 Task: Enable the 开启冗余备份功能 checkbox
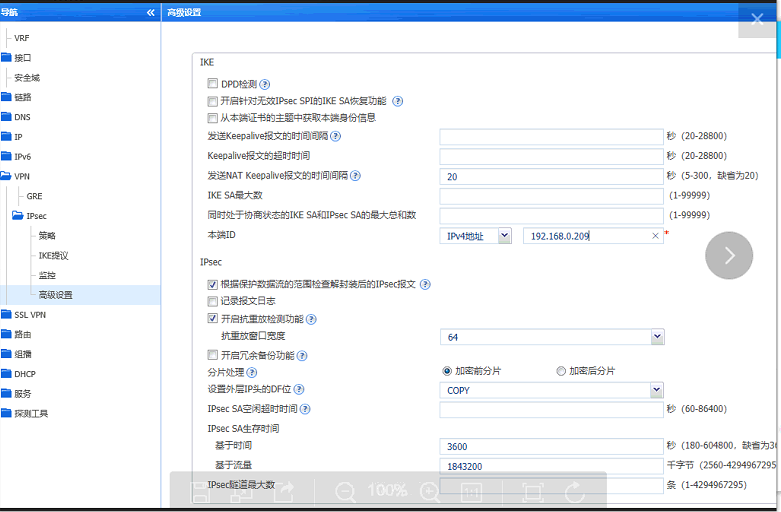point(213,355)
